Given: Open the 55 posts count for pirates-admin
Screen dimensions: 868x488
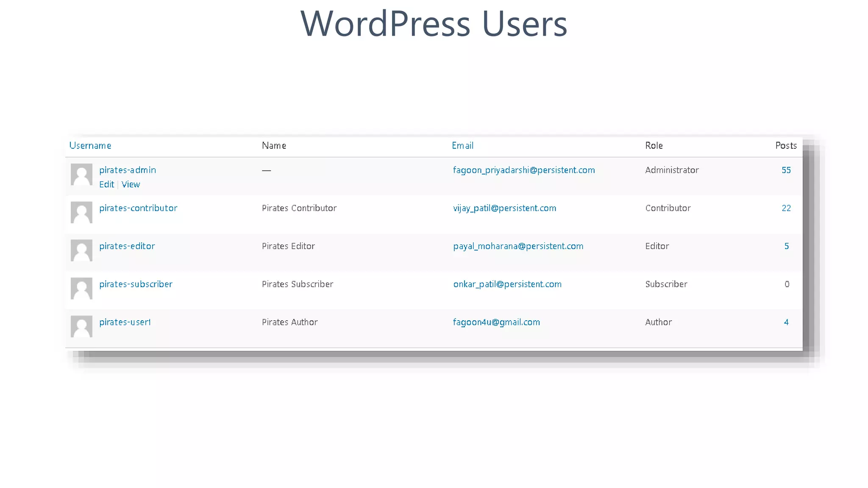Looking at the screenshot, I should coord(786,170).
